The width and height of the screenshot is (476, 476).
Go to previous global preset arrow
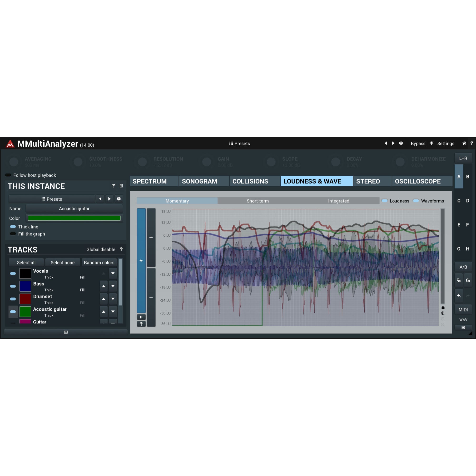[x=386, y=143]
